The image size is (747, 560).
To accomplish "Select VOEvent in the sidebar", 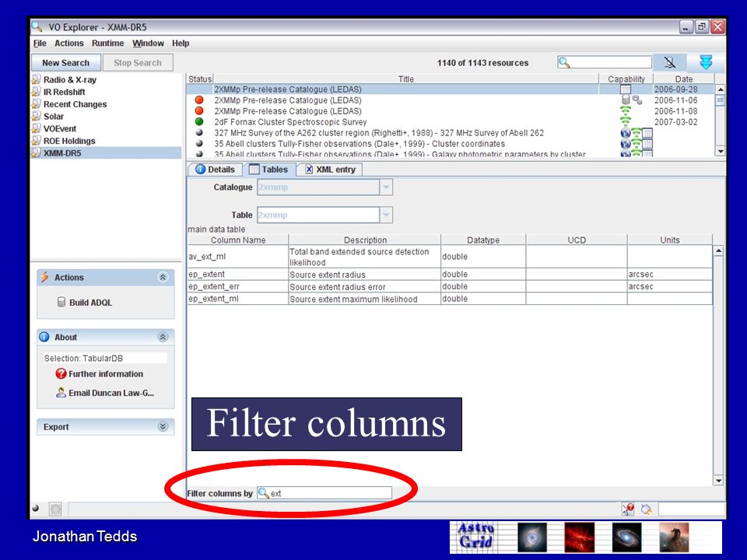I will pyautogui.click(x=60, y=128).
